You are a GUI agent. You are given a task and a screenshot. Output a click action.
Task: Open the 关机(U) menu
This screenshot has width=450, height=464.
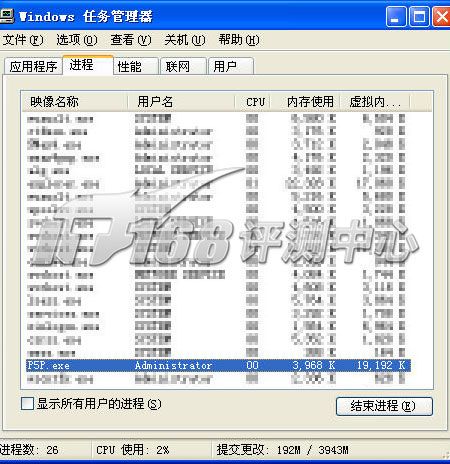pyautogui.click(x=185, y=40)
